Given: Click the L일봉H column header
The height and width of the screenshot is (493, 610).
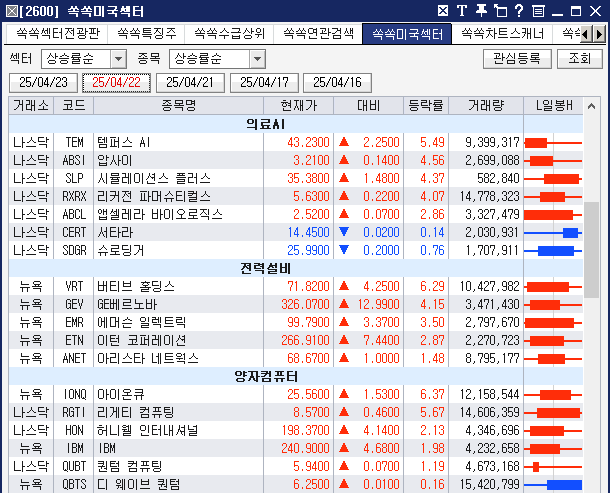Looking at the screenshot, I should click(554, 105).
